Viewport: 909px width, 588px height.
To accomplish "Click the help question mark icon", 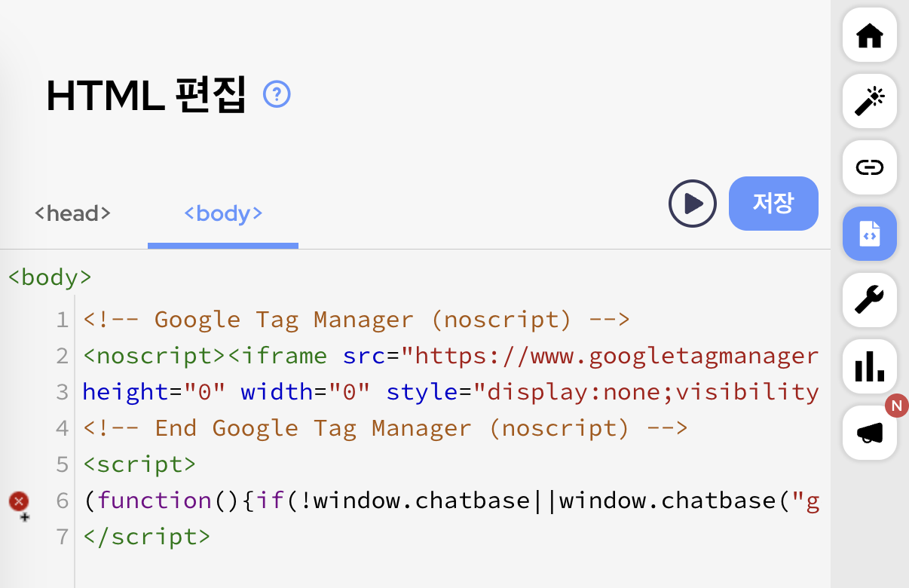I will tap(277, 95).
